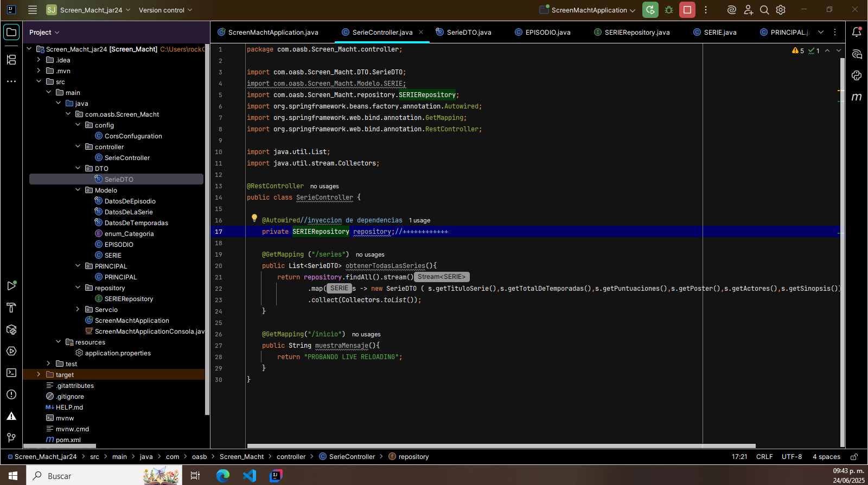The width and height of the screenshot is (868, 485).
Task: Open the Version control dropdown
Action: (165, 10)
